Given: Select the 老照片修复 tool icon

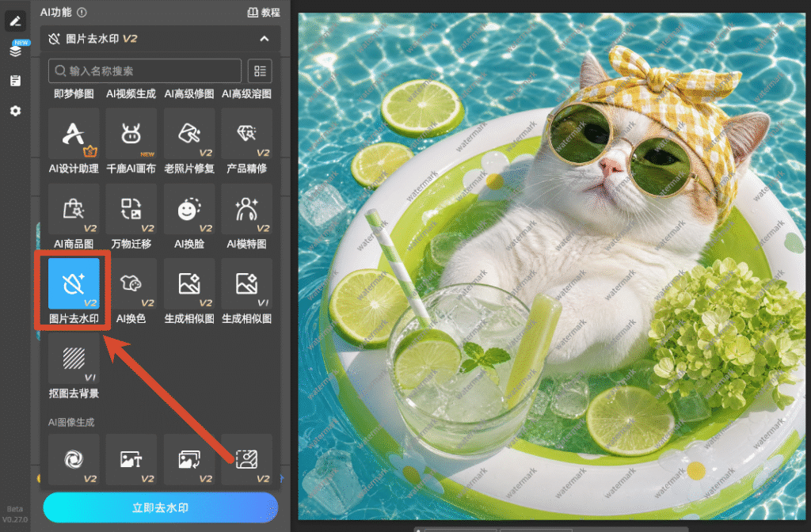Looking at the screenshot, I should [189, 133].
